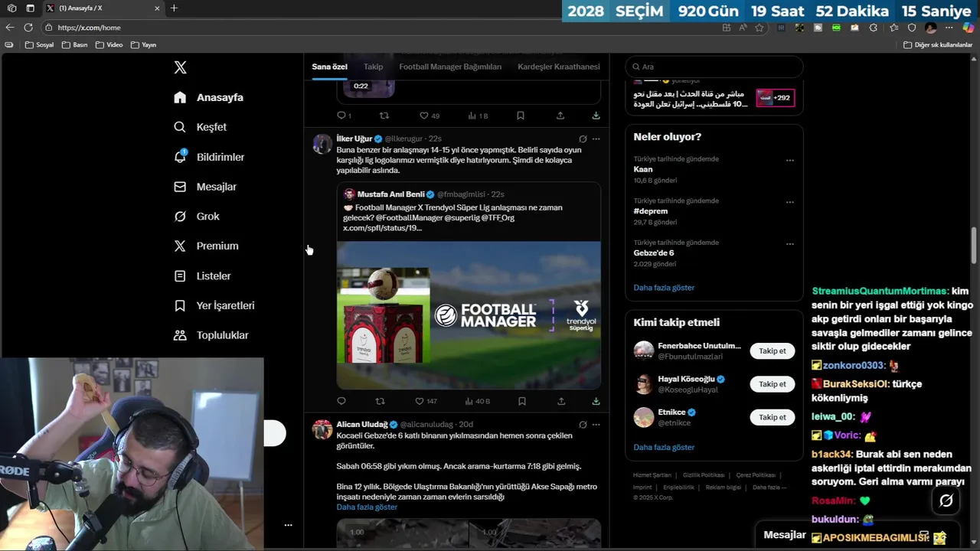Image resolution: width=980 pixels, height=551 pixels.
Task: Bookmark the top video post
Action: coord(520,116)
